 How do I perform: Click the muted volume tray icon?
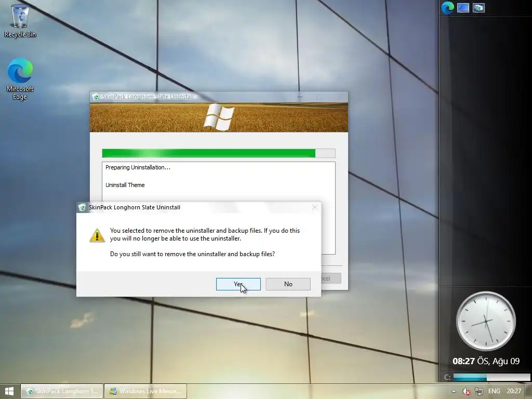[466, 391]
